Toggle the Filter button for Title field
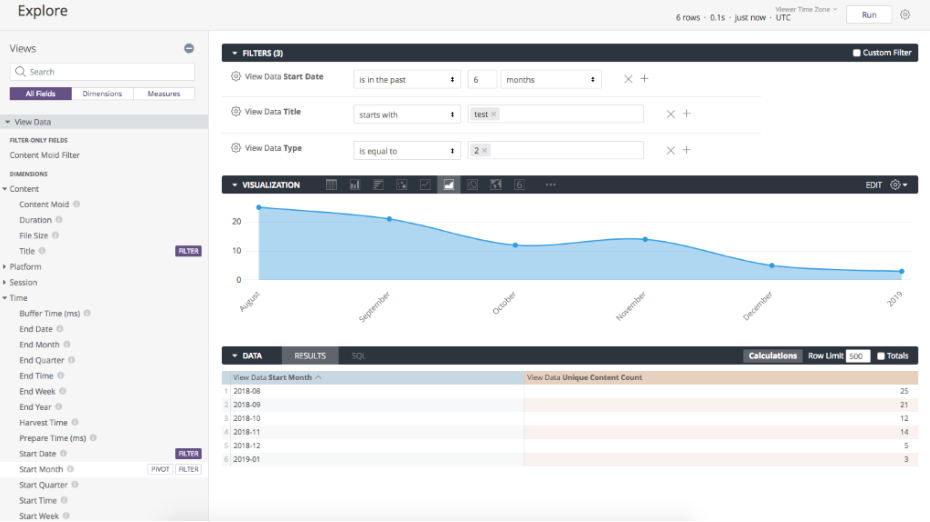 tap(188, 251)
